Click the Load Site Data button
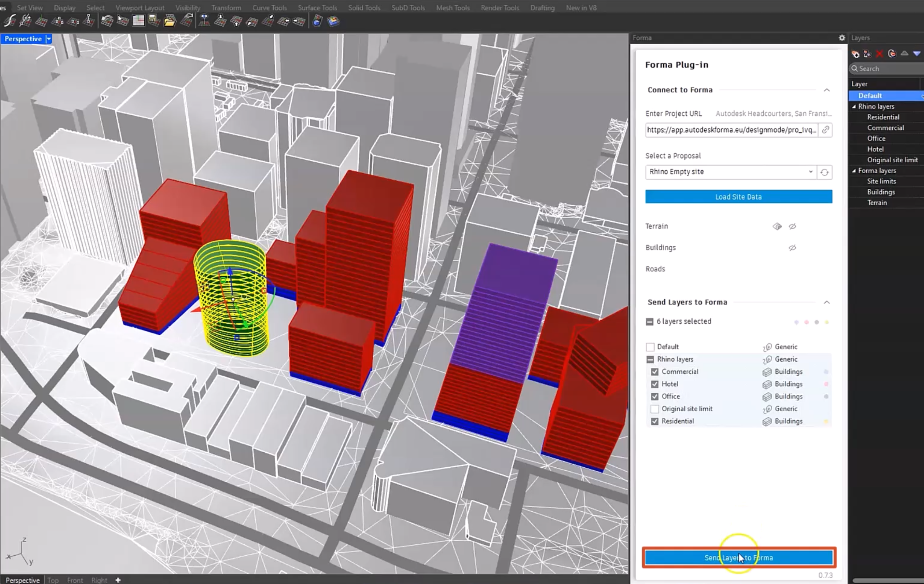The image size is (924, 584). (738, 196)
